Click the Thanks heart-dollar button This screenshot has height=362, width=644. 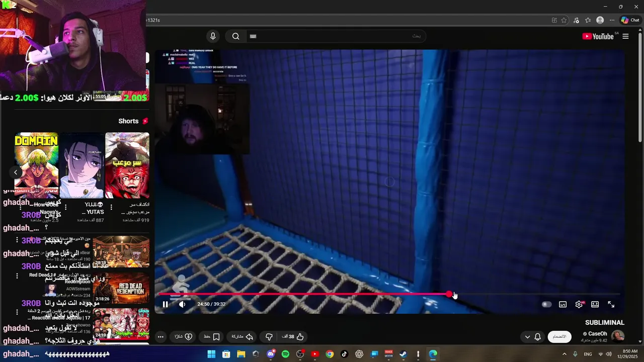(184, 337)
